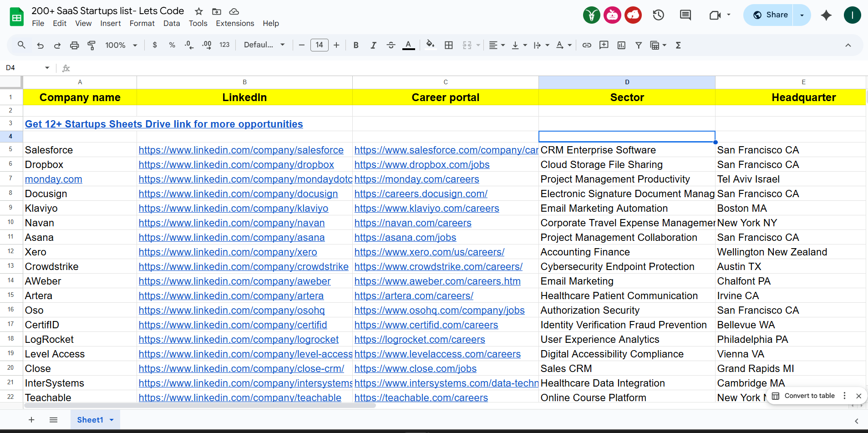The width and height of the screenshot is (868, 433).
Task: Dismiss Convert to table popup
Action: (858, 396)
